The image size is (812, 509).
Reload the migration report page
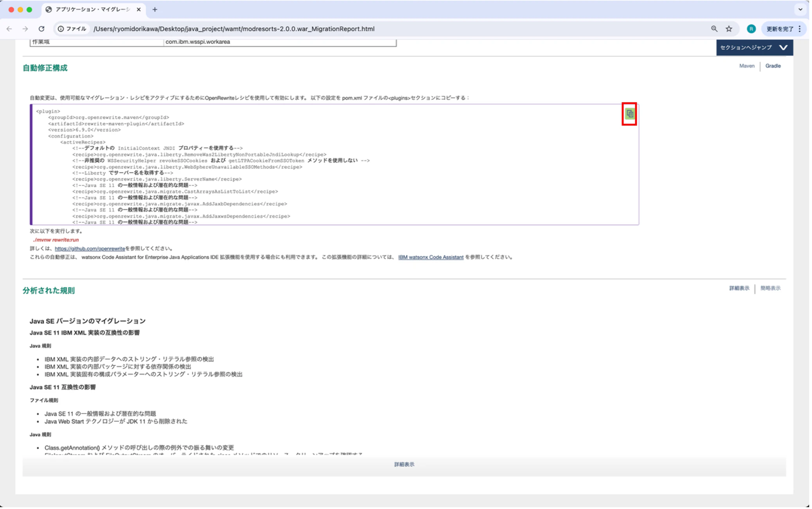click(41, 29)
